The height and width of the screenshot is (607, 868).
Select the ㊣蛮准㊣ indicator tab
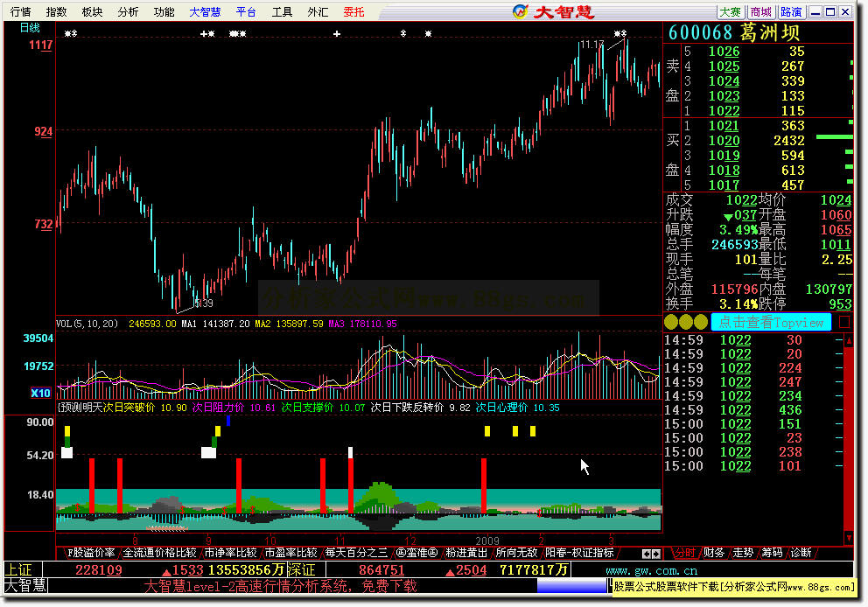pyautogui.click(x=416, y=552)
